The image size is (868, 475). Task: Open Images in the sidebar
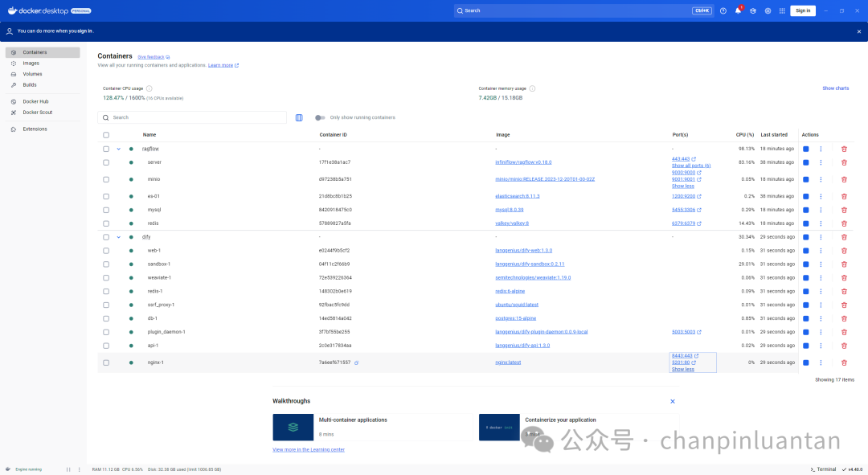tap(43, 63)
